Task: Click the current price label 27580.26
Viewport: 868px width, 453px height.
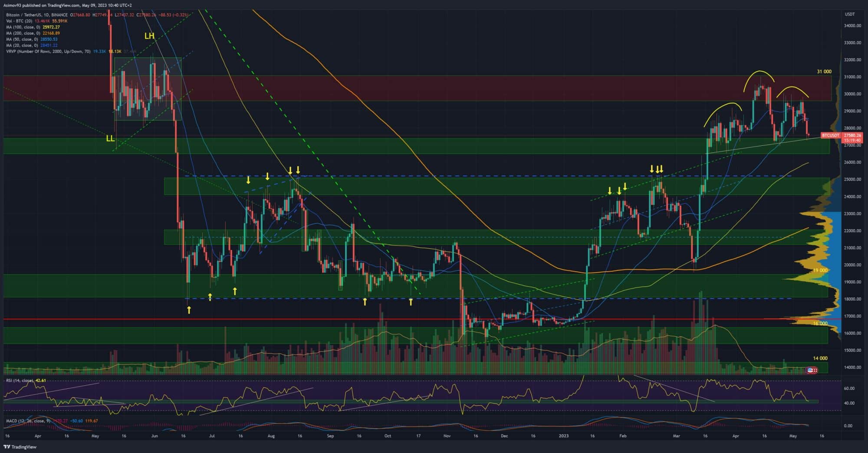Action: (x=852, y=135)
